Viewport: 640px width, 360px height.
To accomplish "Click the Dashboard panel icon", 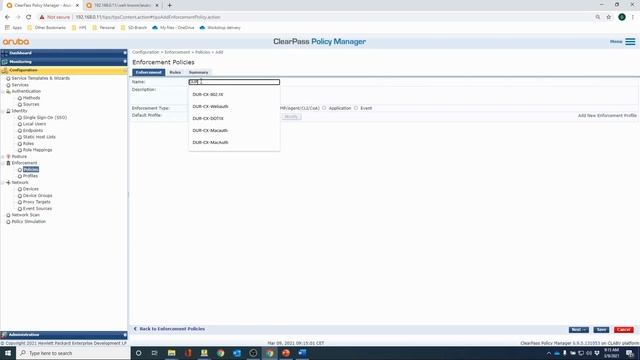I will (5, 53).
